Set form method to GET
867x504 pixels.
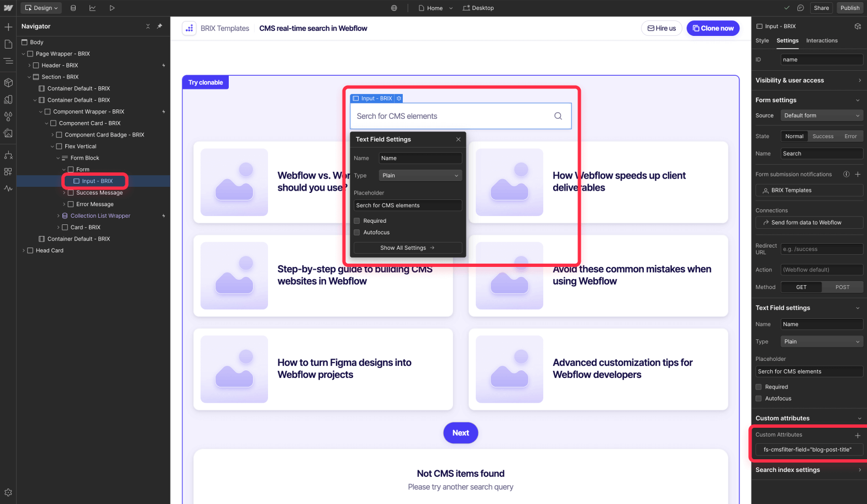point(801,287)
